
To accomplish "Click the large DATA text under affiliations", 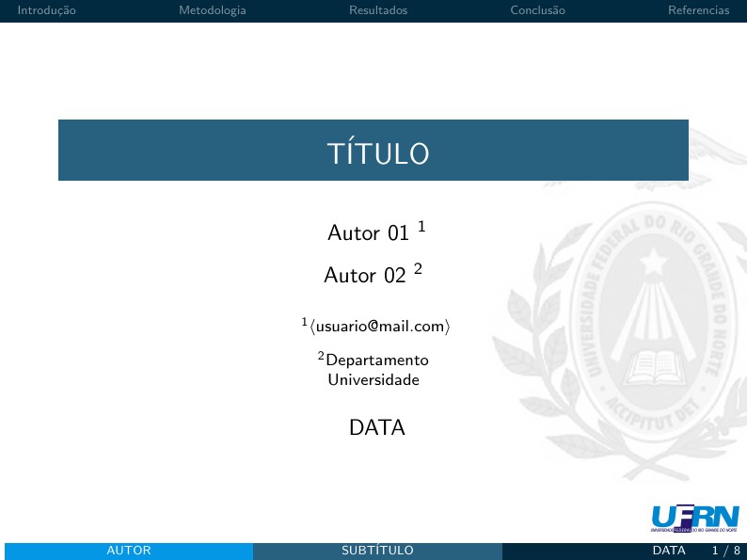I will (x=377, y=428).
